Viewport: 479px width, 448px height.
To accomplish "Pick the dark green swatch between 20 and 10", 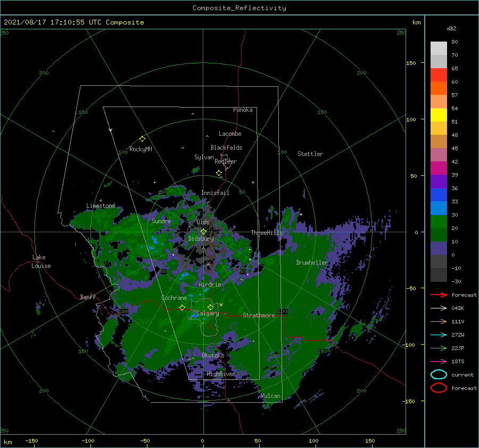I will point(439,235).
